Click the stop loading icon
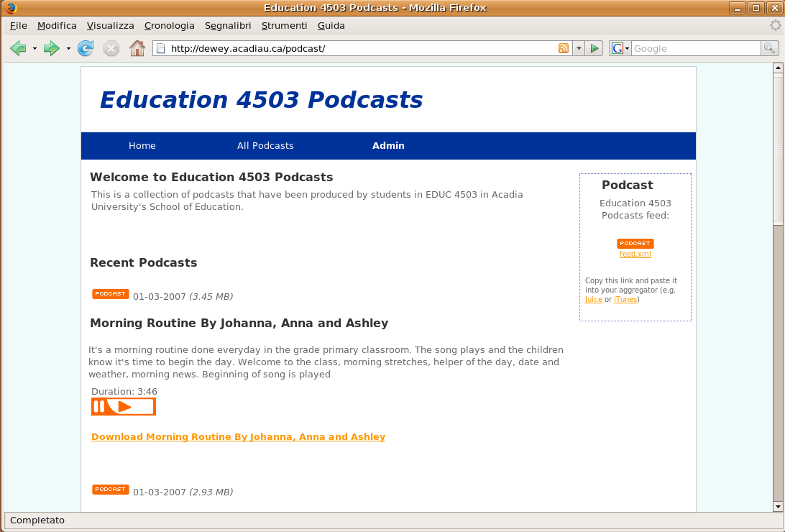The width and height of the screenshot is (785, 532). [x=111, y=48]
